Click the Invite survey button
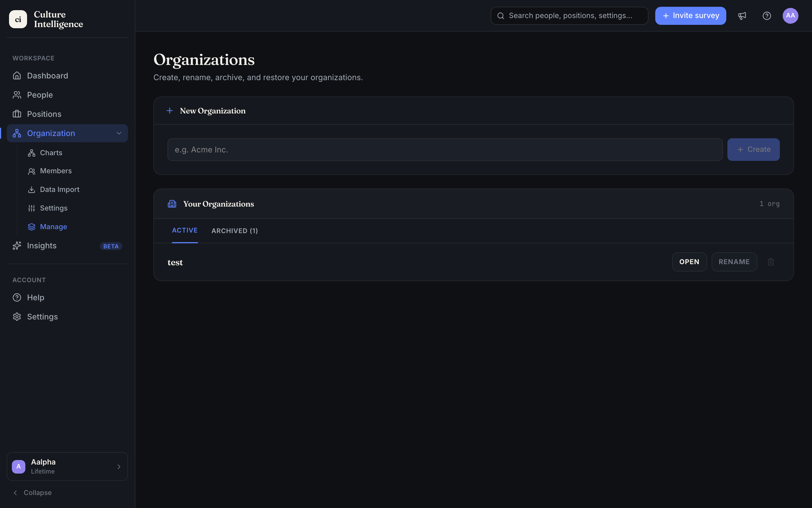 (690, 16)
